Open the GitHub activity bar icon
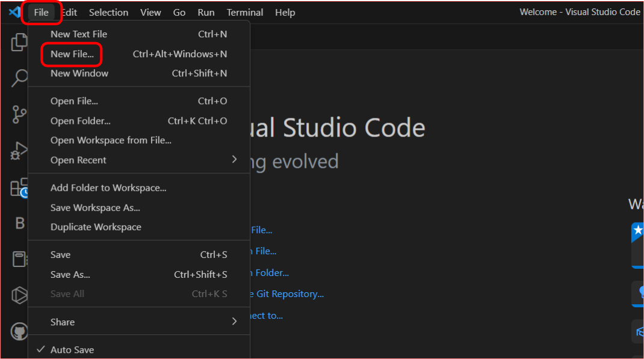This screenshot has width=644, height=359. click(19, 331)
